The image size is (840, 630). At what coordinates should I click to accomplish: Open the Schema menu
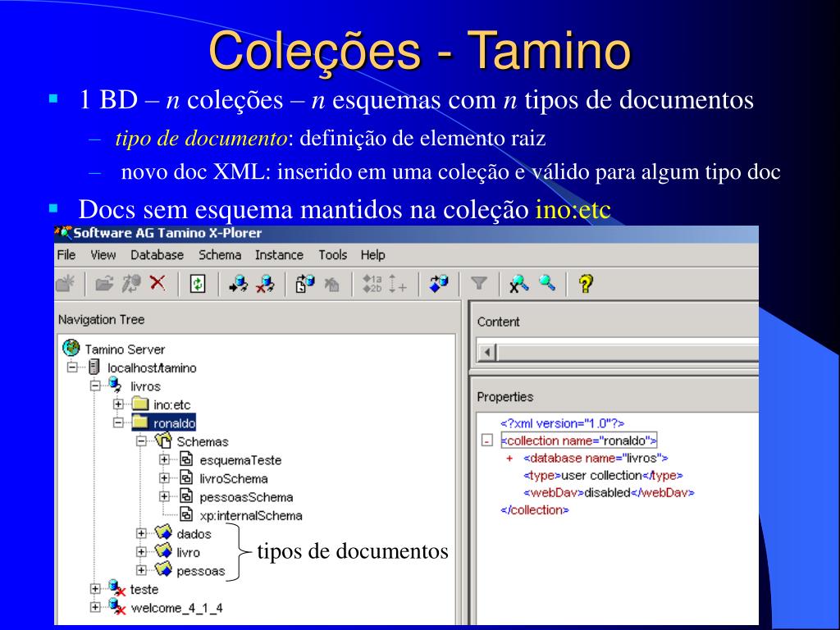[x=220, y=255]
